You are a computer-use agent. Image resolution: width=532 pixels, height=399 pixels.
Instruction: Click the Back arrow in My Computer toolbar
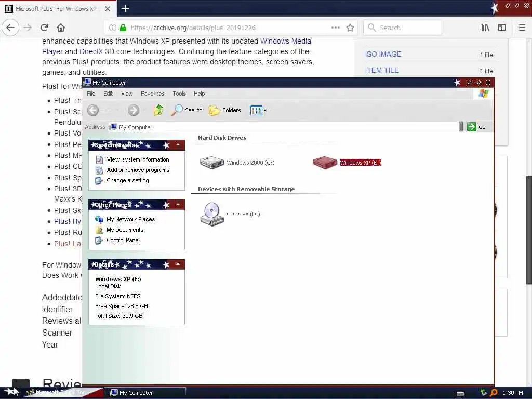point(93,110)
